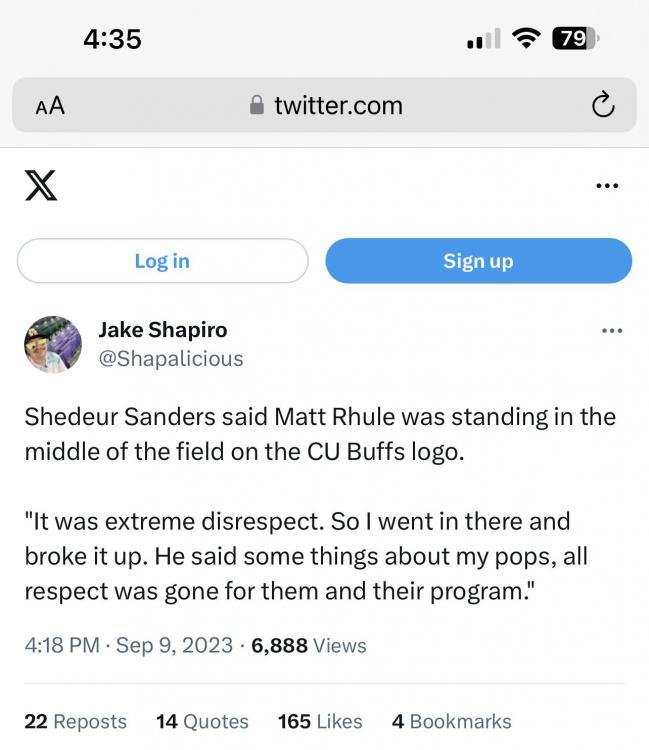View the 14 Quotes list

click(202, 721)
